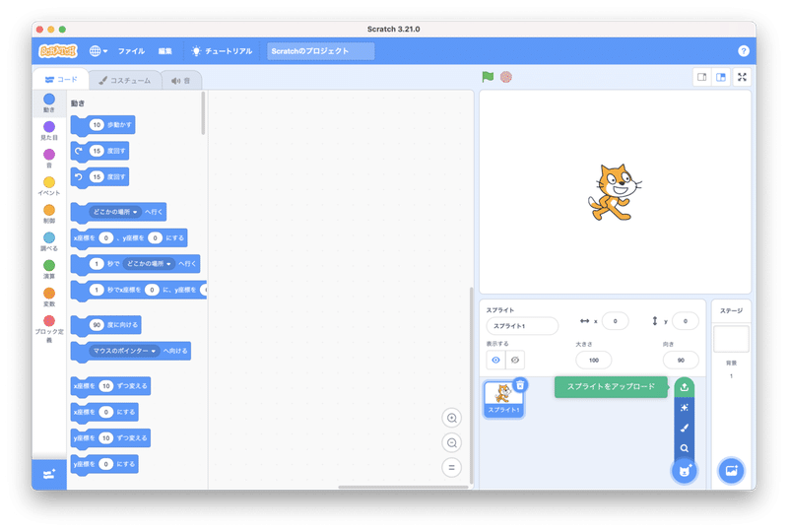Click the workspace vertical scrollbar
Image resolution: width=788 pixels, height=532 pixels.
click(x=471, y=384)
